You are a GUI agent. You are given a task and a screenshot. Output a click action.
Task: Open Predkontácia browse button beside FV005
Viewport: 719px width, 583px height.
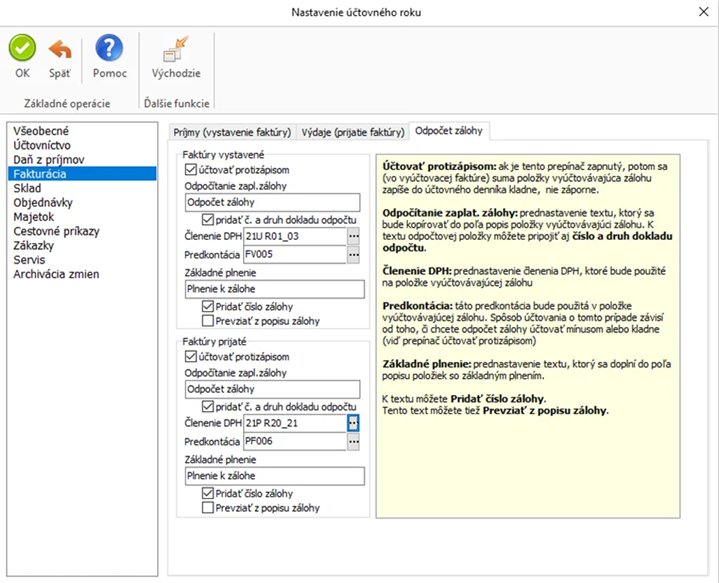tap(353, 254)
